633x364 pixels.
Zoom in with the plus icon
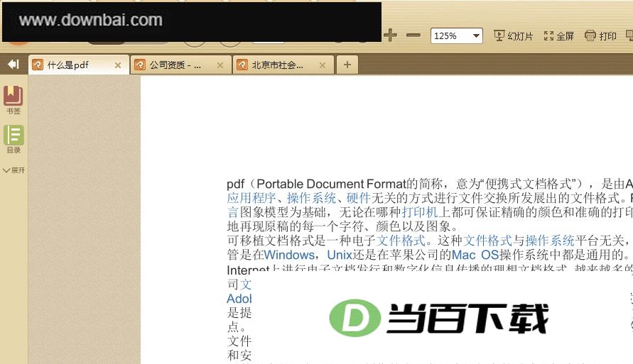pos(390,35)
